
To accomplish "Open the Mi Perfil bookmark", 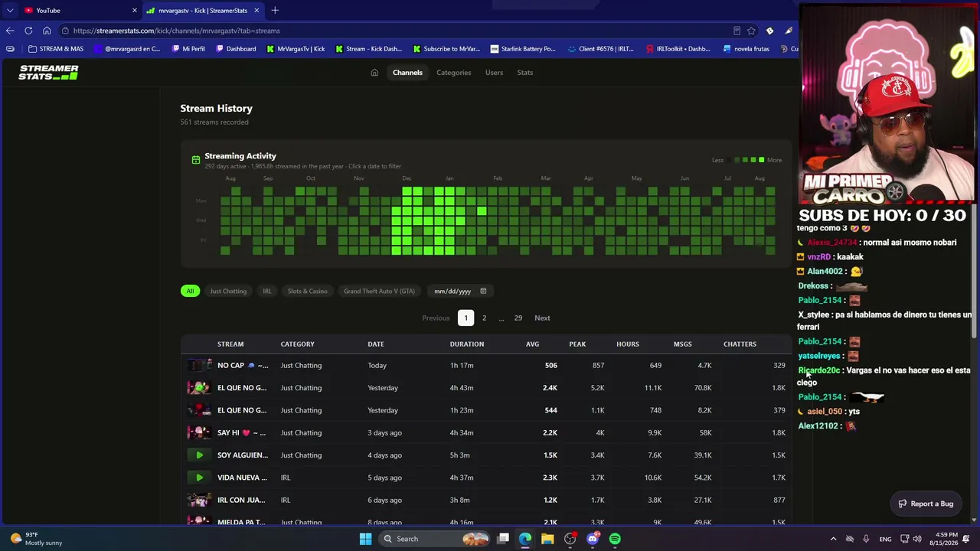I will tap(188, 49).
